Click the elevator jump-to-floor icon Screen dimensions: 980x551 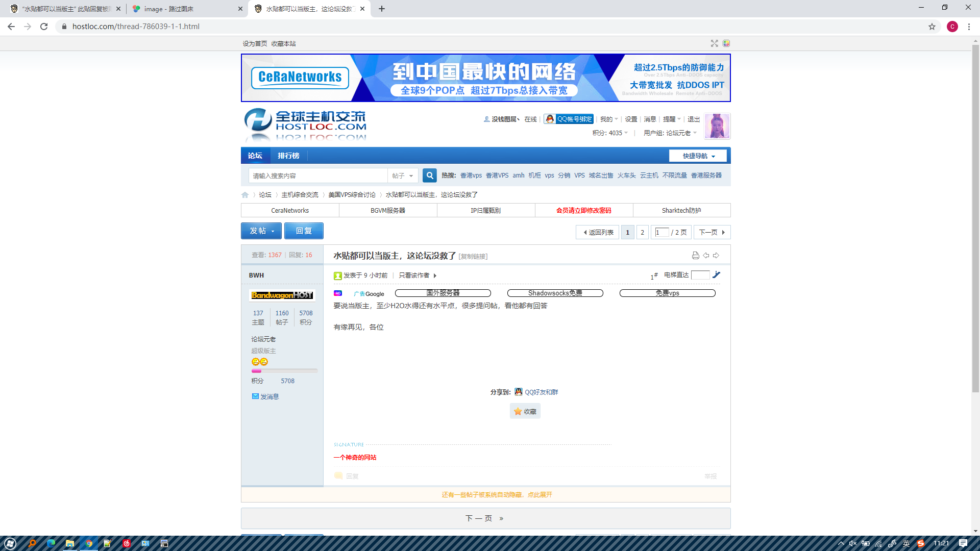pos(717,275)
